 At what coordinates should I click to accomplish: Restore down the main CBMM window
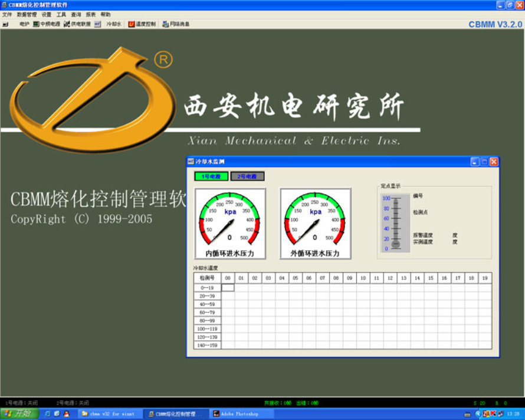pyautogui.click(x=510, y=5)
